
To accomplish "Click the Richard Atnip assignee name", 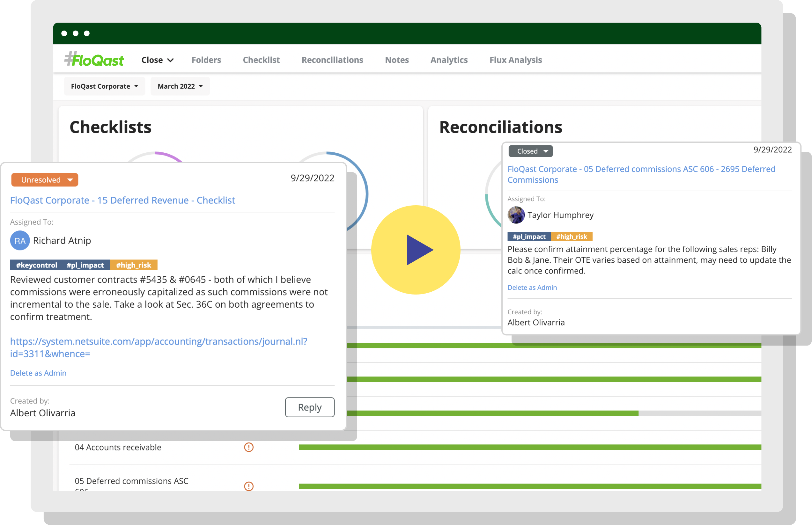I will [x=62, y=241].
